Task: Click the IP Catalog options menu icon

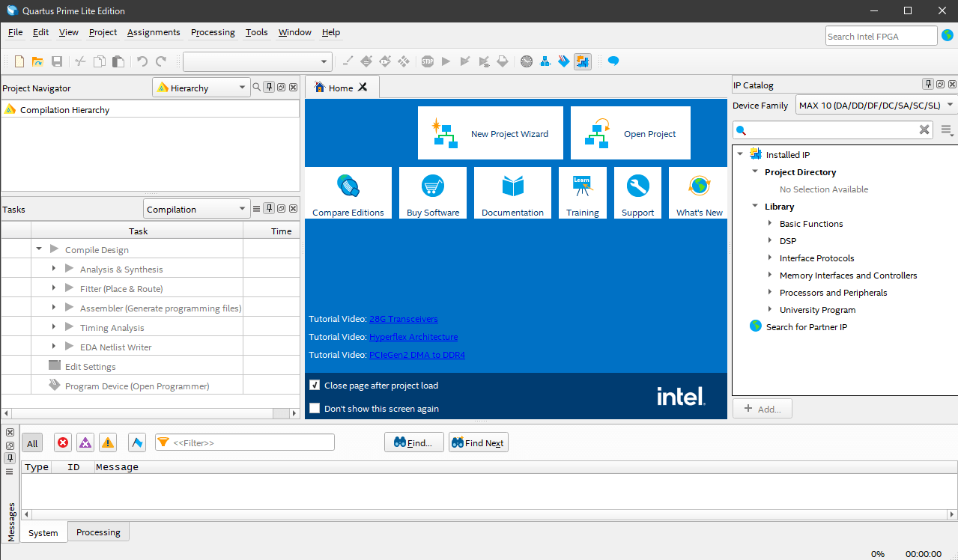Action: [x=947, y=130]
